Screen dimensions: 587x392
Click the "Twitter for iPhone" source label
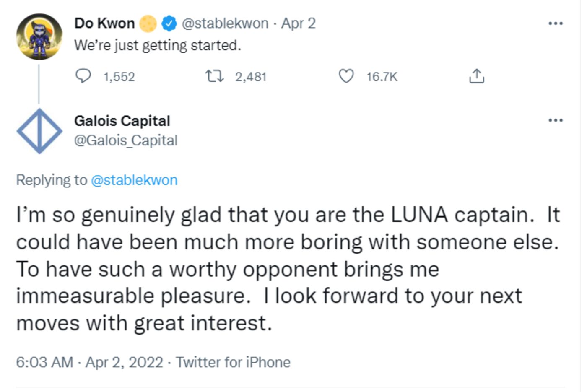coord(233,362)
